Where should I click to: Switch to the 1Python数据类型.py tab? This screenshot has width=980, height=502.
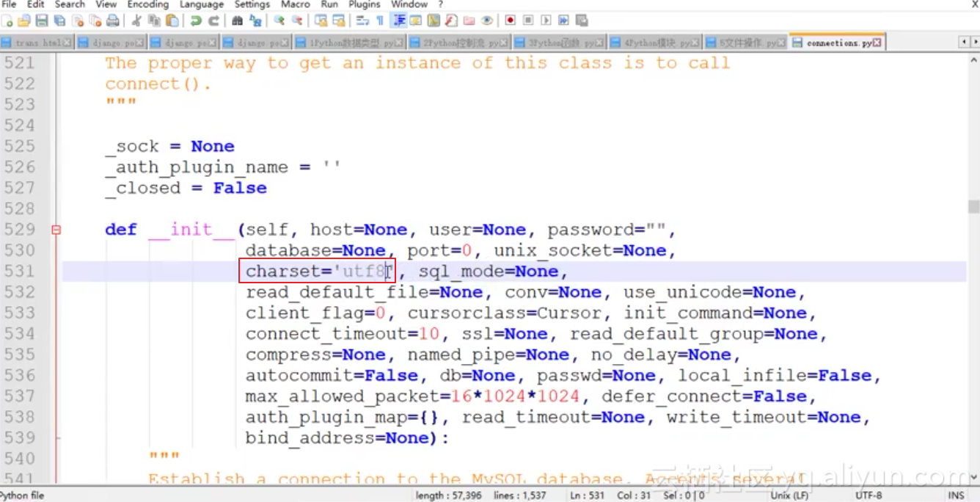pyautogui.click(x=349, y=43)
